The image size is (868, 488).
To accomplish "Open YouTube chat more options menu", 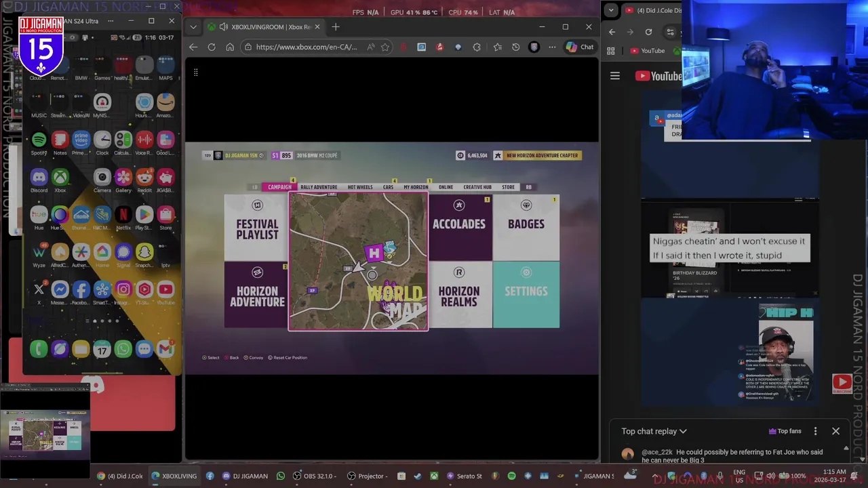I will pos(815,431).
